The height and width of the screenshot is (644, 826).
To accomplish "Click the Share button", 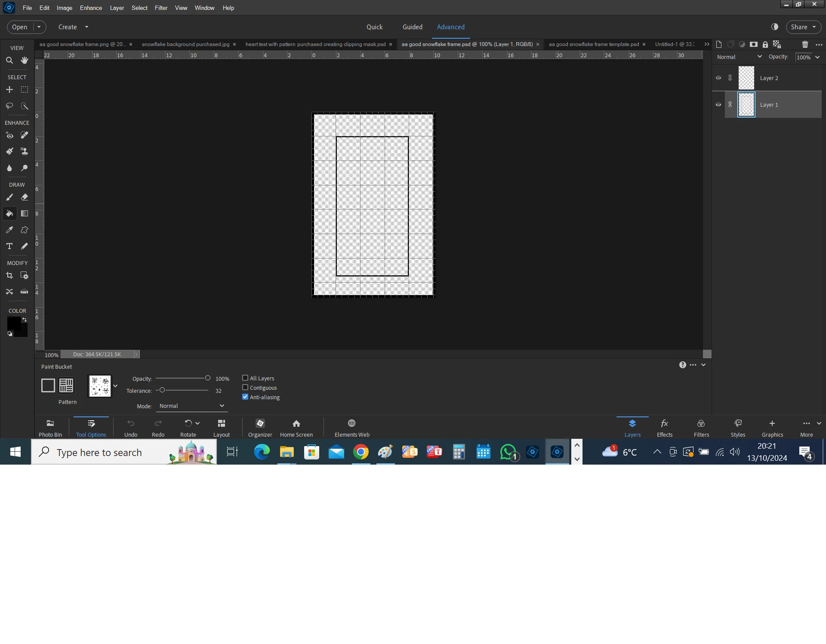I will (799, 27).
